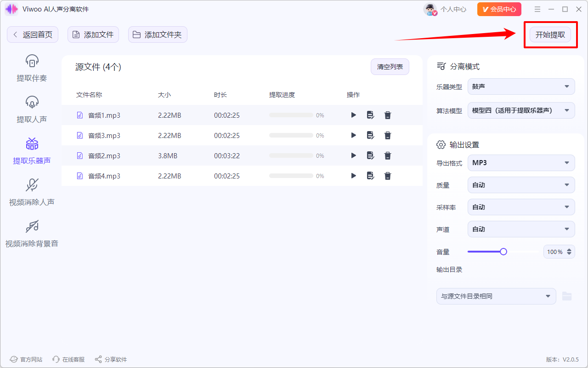This screenshot has height=368, width=588.
Task: Edit output settings for 音频1.mp3
Action: pos(370,115)
